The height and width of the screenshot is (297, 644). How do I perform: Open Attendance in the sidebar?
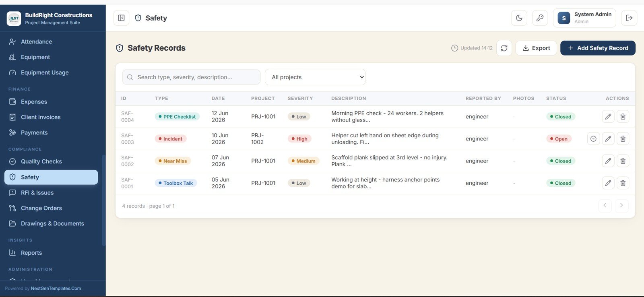pos(51,41)
